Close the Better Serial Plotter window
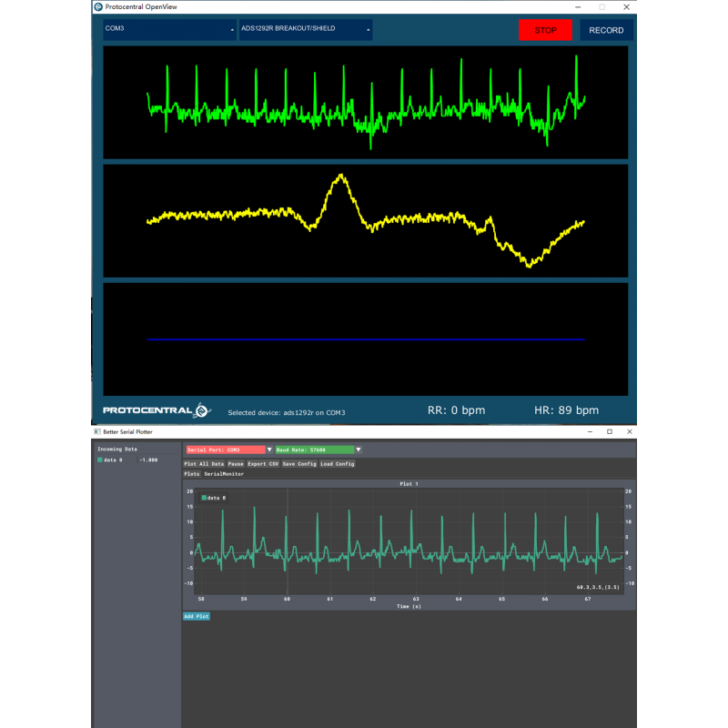The image size is (728, 728). point(630,431)
